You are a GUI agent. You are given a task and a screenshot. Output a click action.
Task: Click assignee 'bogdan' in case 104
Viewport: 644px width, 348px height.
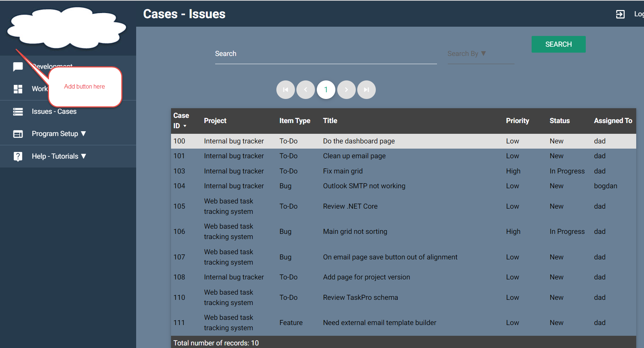605,186
